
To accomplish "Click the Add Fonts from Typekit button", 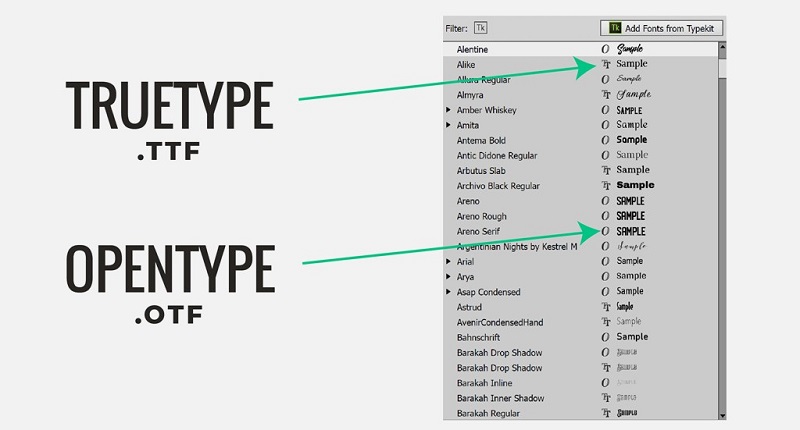I will coord(660,28).
